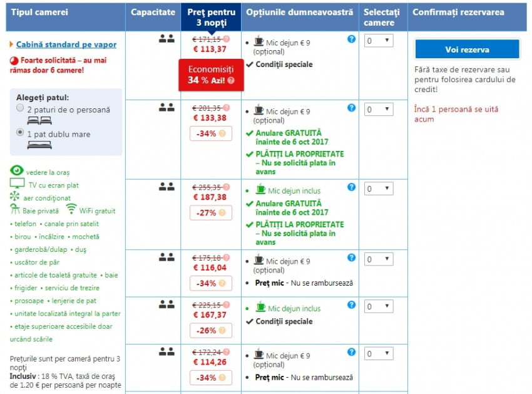Open the room quantity dropdown for the €167,37 offer

[379, 306]
